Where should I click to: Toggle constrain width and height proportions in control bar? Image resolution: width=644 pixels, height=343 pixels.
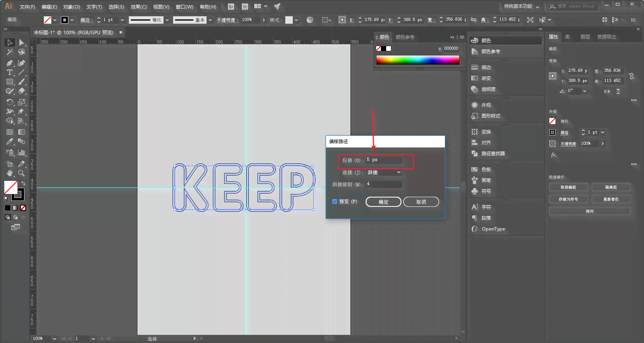coord(474,19)
